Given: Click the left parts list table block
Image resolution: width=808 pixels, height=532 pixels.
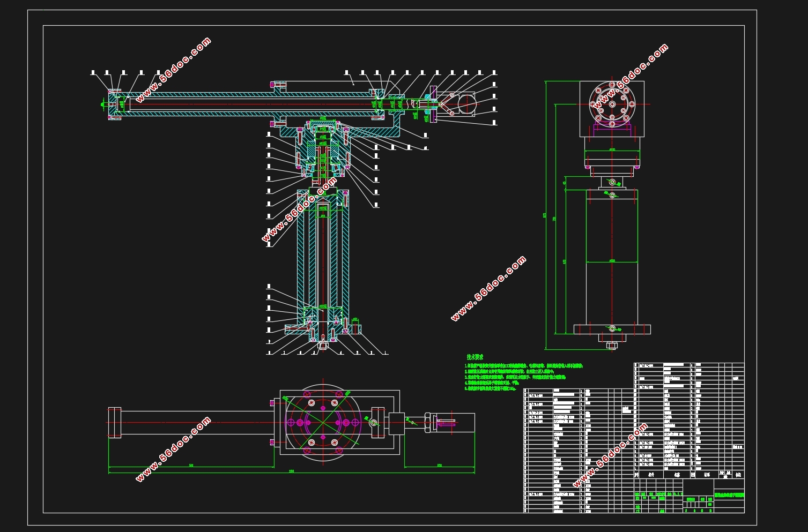Looking at the screenshot, I should click(x=579, y=450).
